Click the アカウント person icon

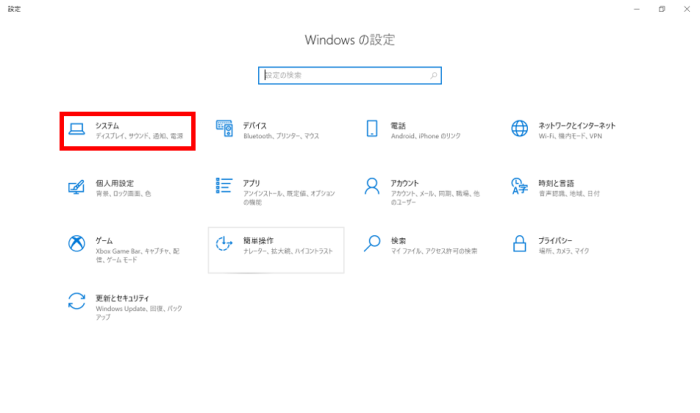click(x=372, y=187)
